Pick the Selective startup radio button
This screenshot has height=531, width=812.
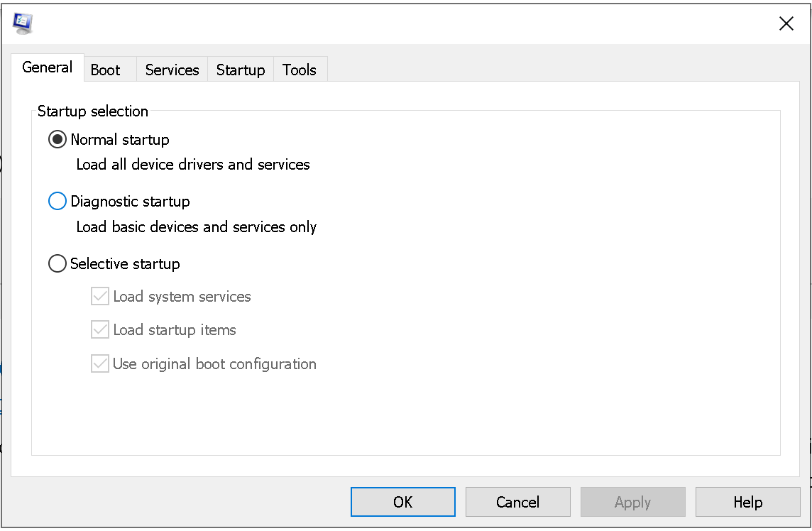[x=57, y=264]
